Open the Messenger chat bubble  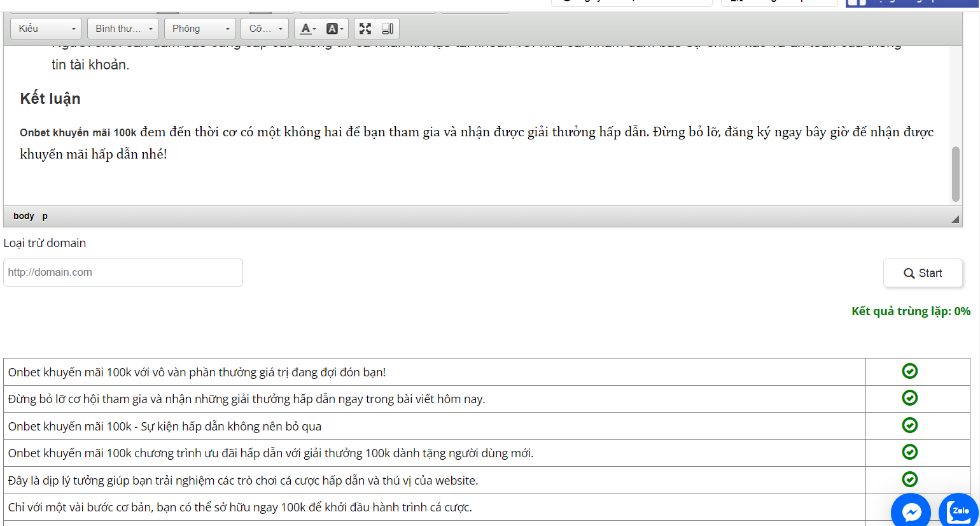click(x=911, y=511)
